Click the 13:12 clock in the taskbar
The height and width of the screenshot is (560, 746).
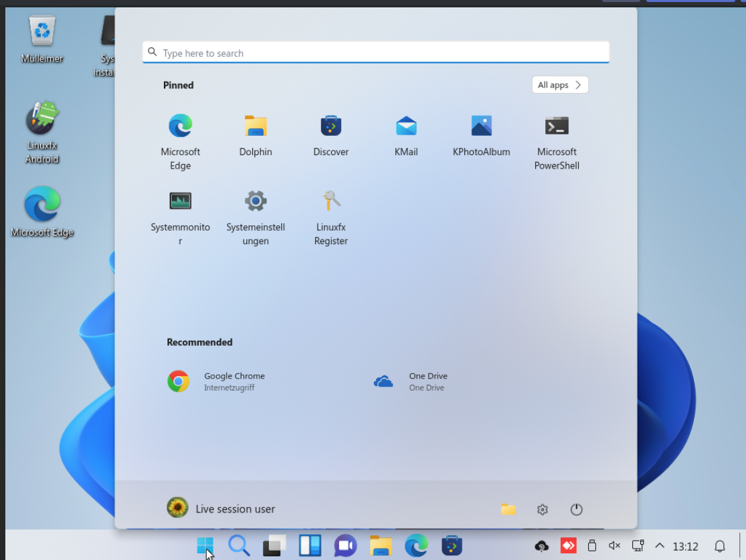pyautogui.click(x=685, y=547)
